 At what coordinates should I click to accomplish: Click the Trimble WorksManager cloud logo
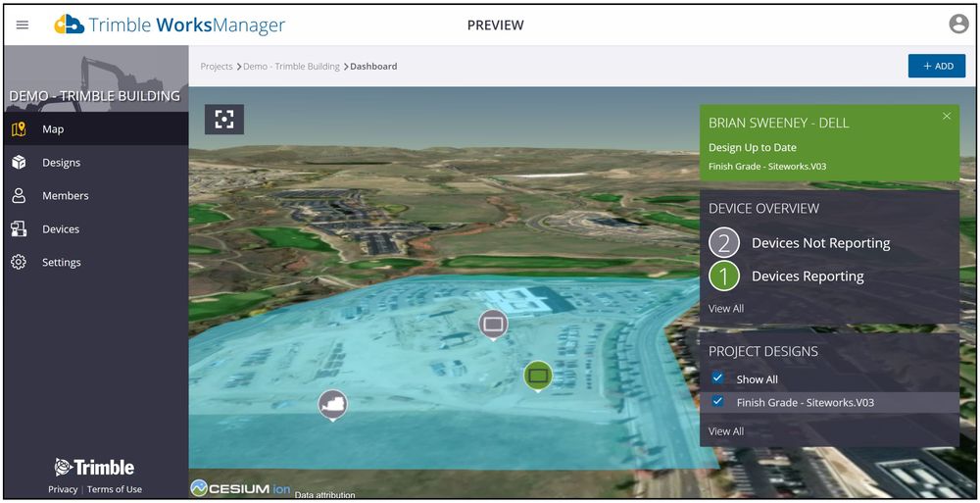point(70,25)
